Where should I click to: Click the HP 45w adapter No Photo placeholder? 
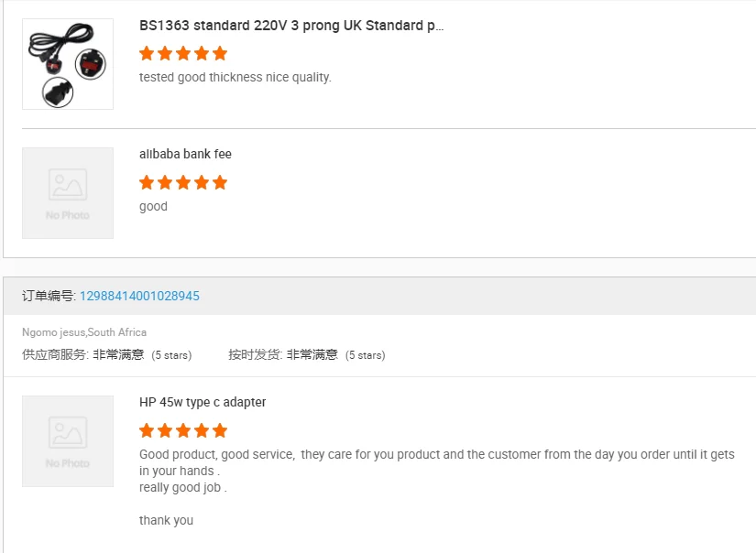[x=68, y=441]
